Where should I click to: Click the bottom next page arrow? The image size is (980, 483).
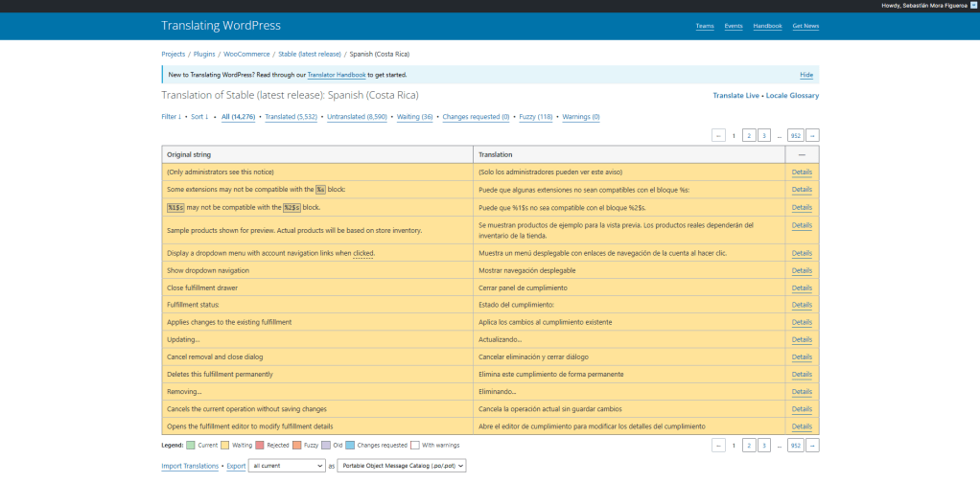812,446
